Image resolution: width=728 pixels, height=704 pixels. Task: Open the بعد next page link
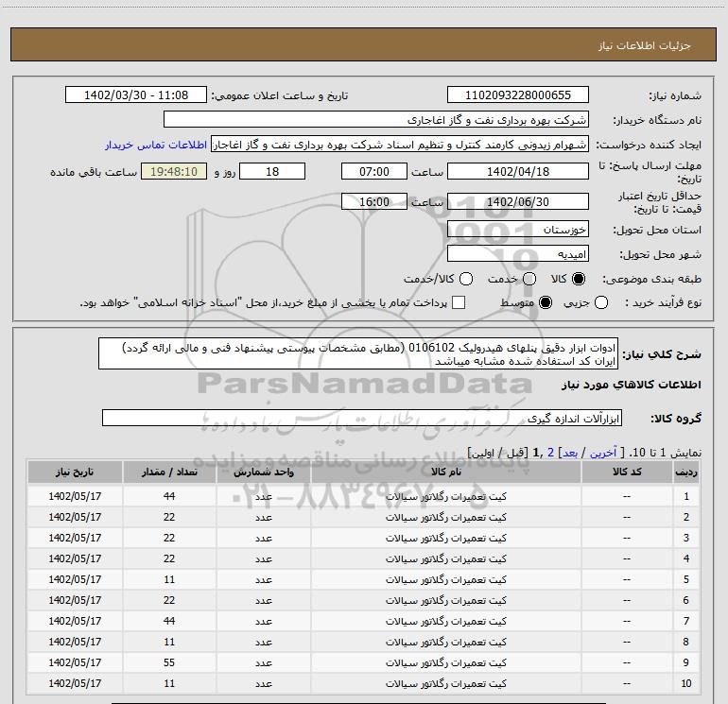click(x=570, y=453)
